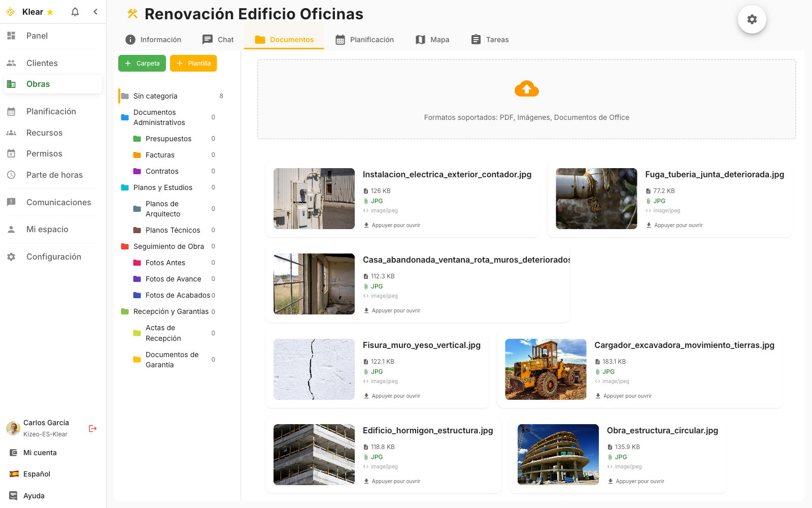Click the Plantilla button

pos(193,63)
